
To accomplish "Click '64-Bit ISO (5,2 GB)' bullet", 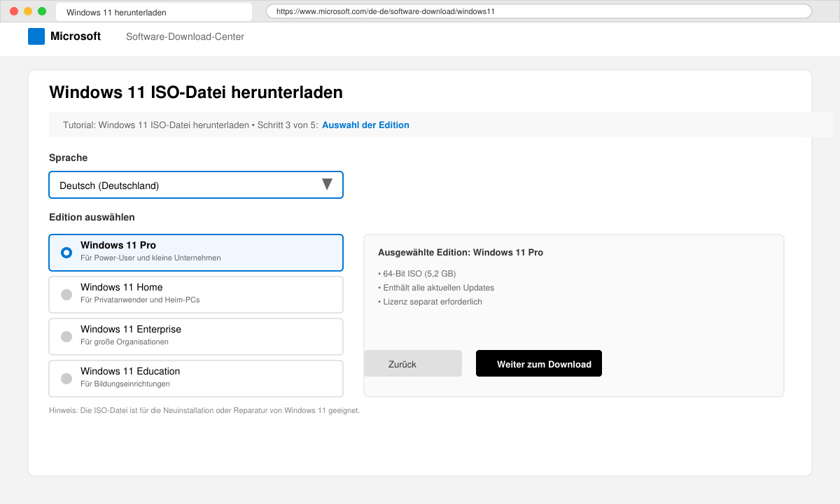I will tap(416, 274).
